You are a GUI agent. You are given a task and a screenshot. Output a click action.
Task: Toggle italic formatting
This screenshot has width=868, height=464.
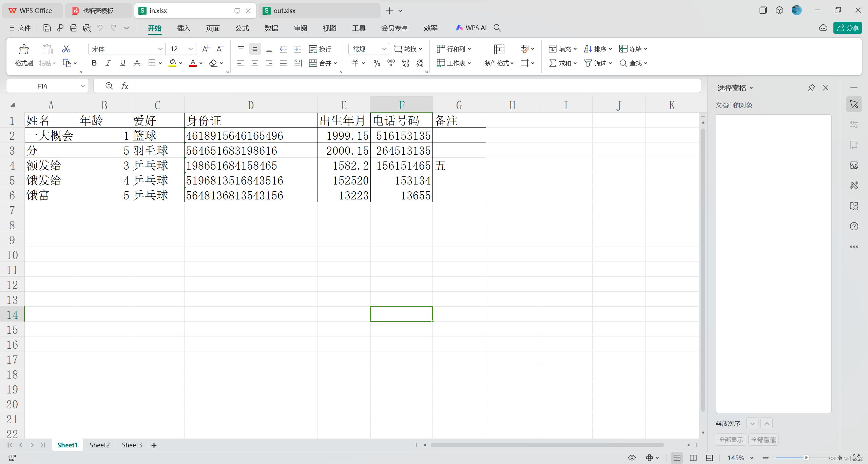[x=108, y=63]
